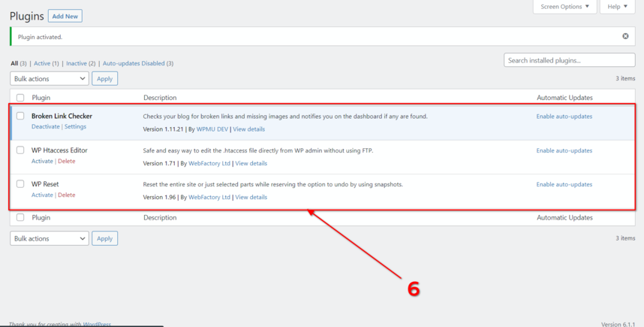Delete the WP Reset plugin
Image resolution: width=644 pixels, height=327 pixels.
67,195
